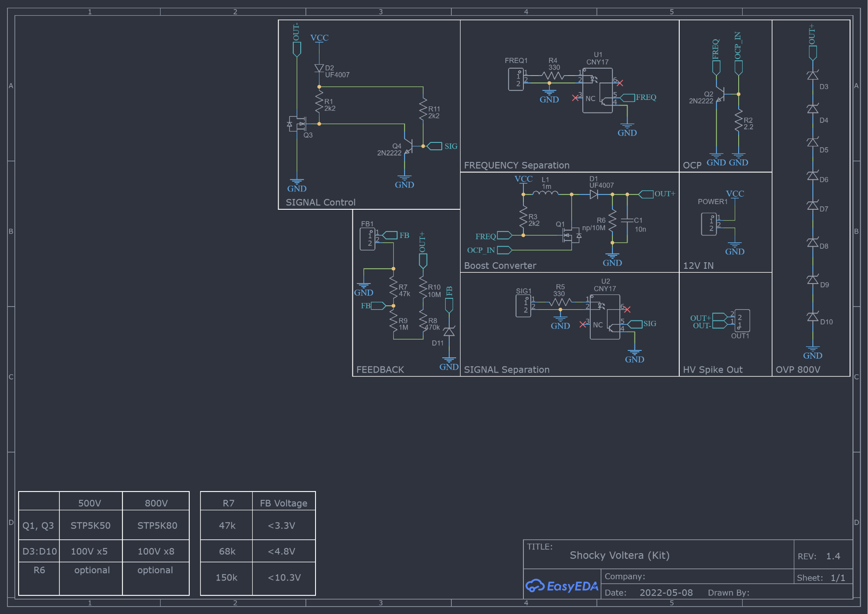Click the 'D3:D10' table cell
Screen dimensions: 868x614
tap(39, 551)
